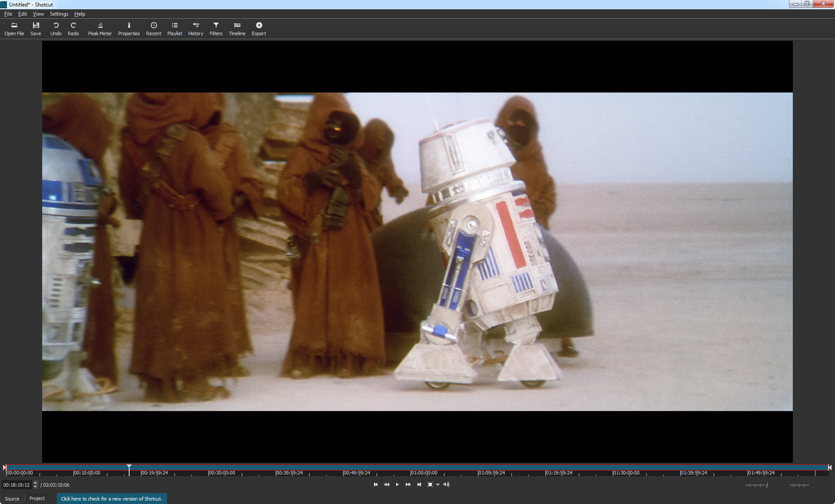Click the total duration 02:02:10:06 text
This screenshot has width=835, height=504.
(x=56, y=485)
